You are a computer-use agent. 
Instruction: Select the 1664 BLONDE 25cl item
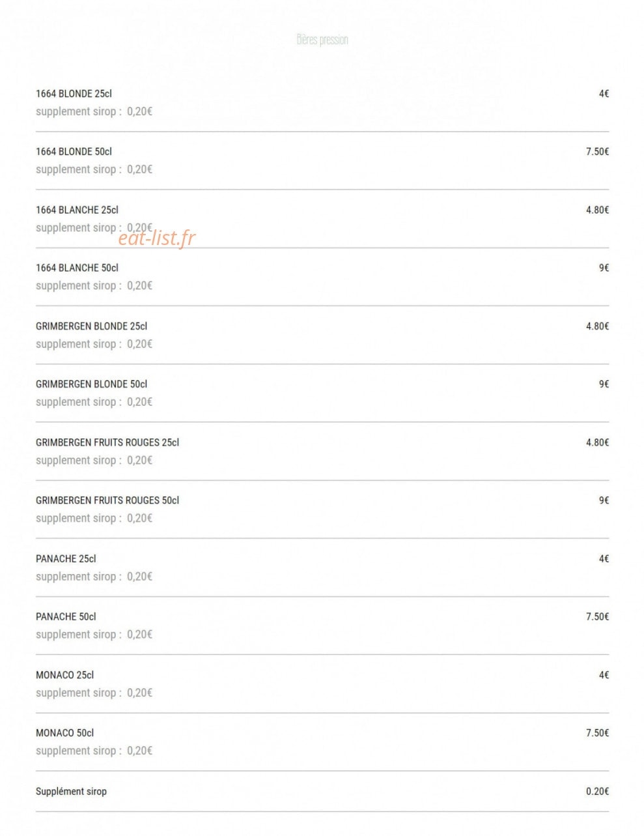pos(74,94)
